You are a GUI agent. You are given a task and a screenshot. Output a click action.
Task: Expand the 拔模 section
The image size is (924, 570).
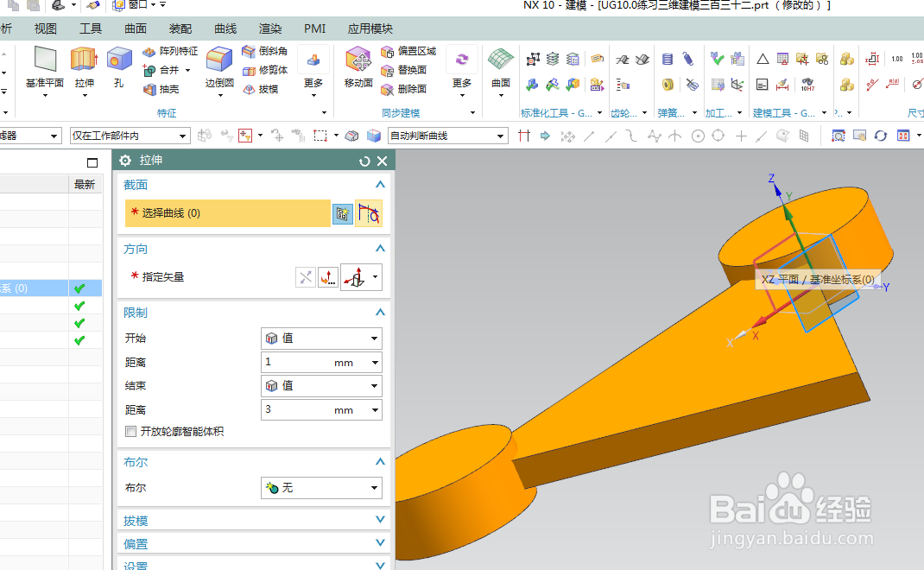point(380,519)
